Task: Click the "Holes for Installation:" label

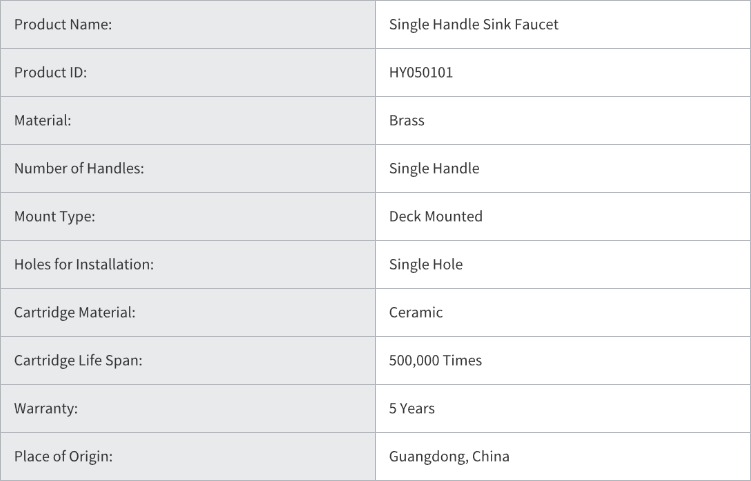Action: pos(84,265)
